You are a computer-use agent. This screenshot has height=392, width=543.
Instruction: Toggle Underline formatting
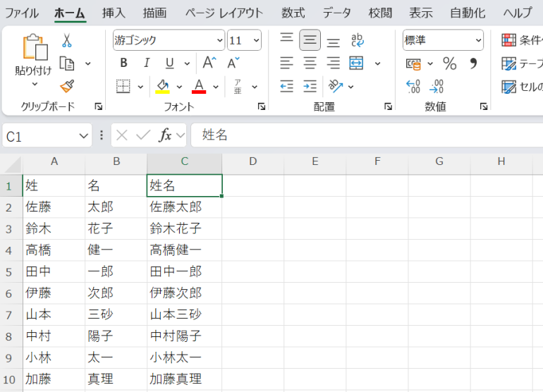[x=169, y=63]
